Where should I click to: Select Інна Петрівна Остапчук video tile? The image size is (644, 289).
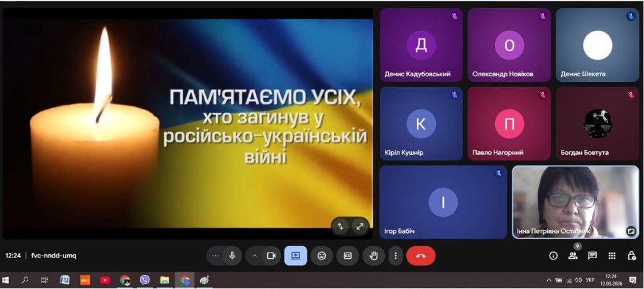(x=575, y=202)
